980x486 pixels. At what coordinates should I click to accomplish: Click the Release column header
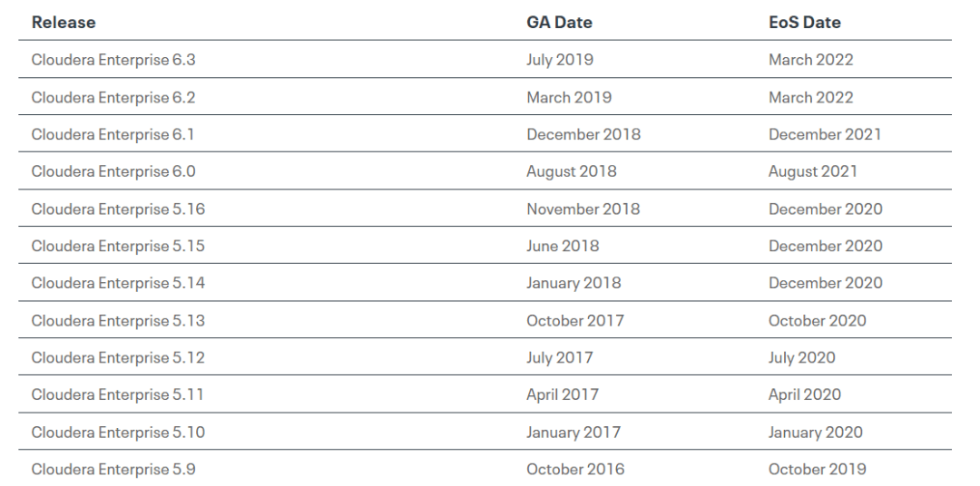64,22
